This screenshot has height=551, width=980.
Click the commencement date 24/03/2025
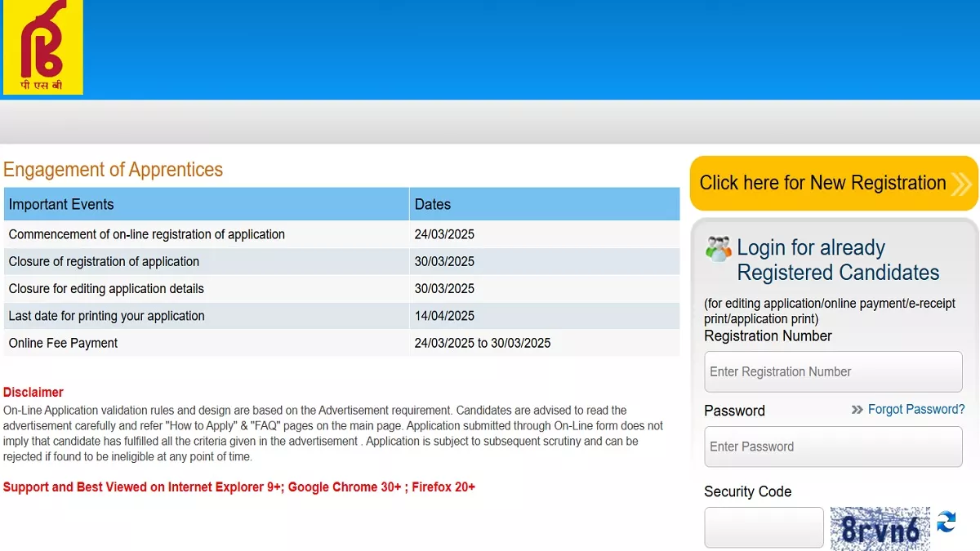click(x=444, y=234)
